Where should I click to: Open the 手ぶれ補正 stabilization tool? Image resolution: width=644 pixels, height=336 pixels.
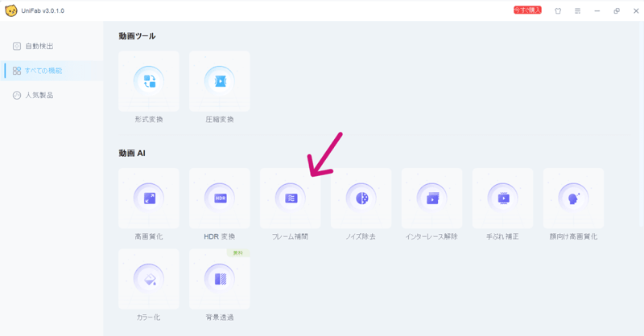(x=503, y=199)
